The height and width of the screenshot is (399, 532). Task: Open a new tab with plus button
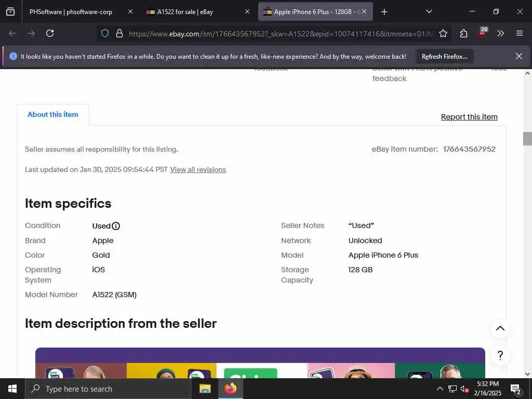[x=384, y=12]
